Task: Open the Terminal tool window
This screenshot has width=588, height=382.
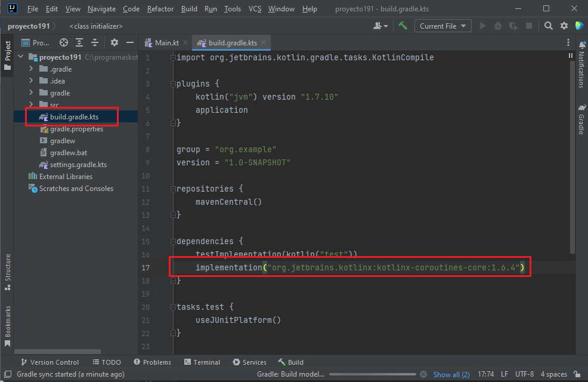Action: (x=202, y=362)
